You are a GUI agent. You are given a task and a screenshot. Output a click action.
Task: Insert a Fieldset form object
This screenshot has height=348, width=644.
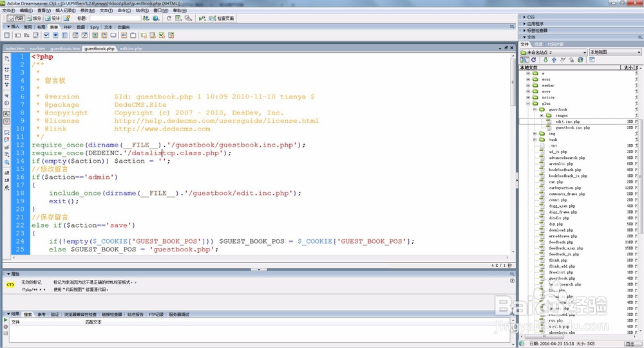click(133, 36)
